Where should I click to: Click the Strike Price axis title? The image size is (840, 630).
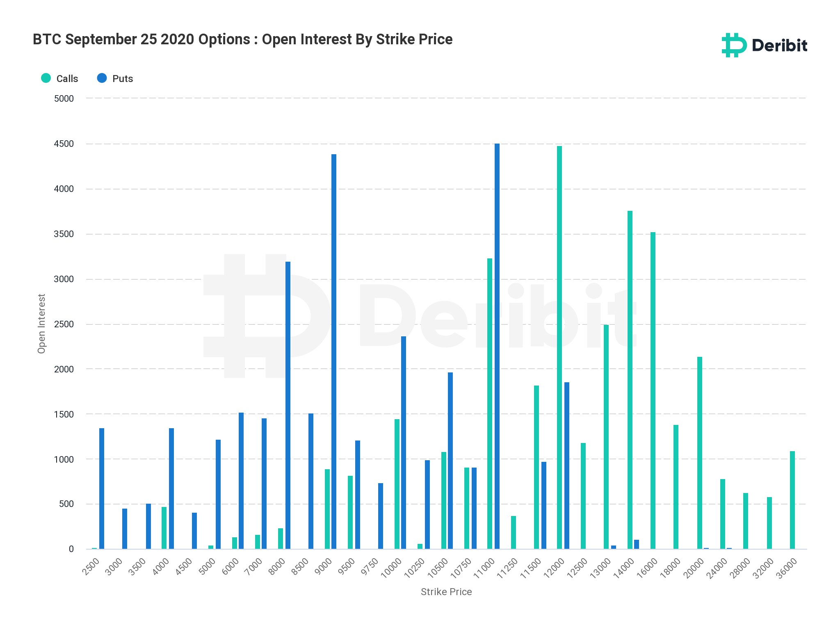446,592
